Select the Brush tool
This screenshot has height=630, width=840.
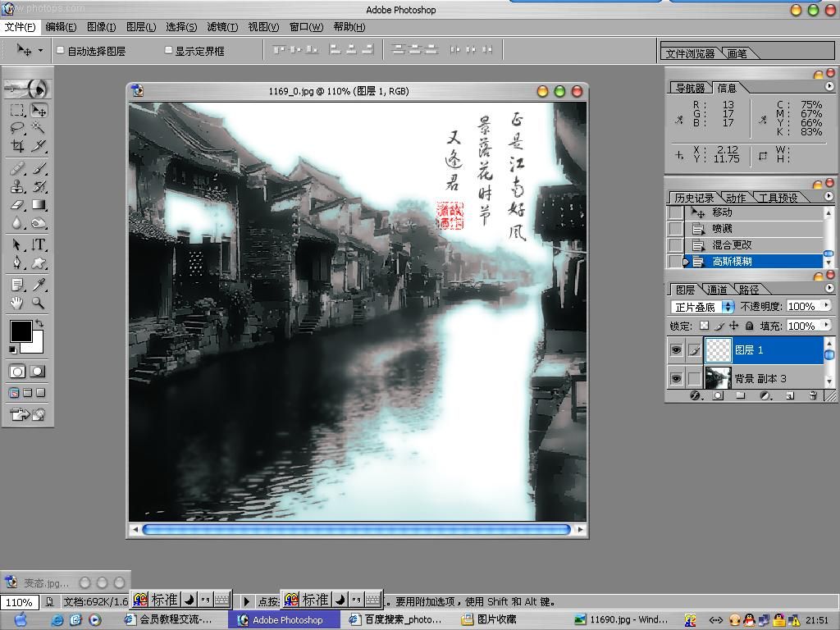(39, 169)
